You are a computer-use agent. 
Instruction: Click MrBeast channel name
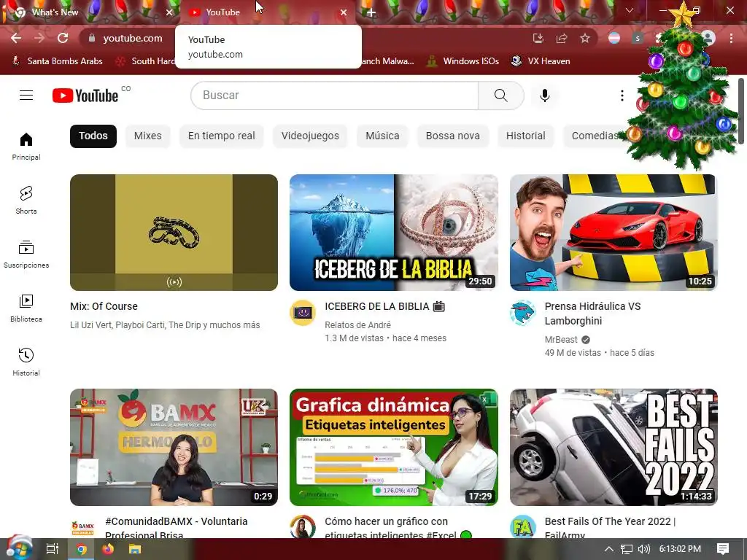point(561,340)
